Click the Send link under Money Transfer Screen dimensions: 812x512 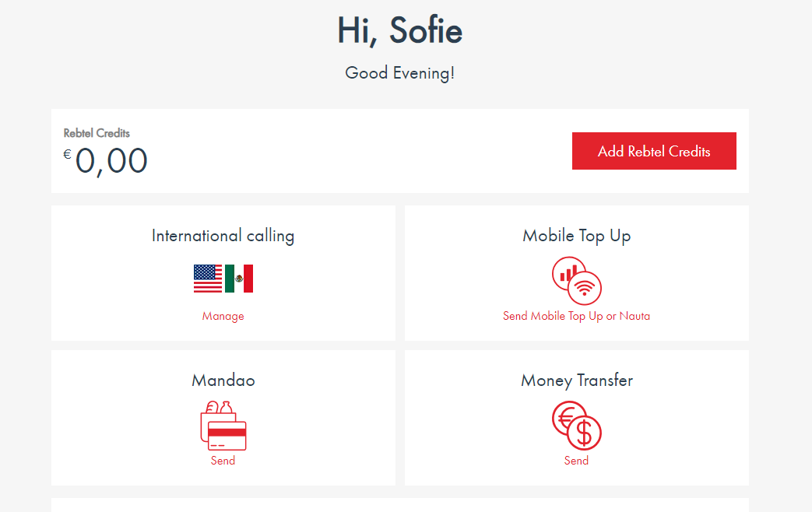click(576, 461)
